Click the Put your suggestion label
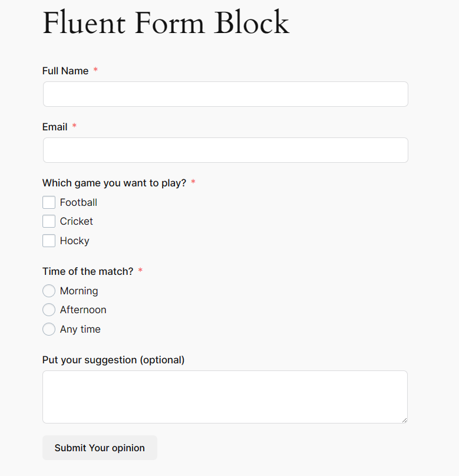This screenshot has width=459, height=476. (113, 360)
